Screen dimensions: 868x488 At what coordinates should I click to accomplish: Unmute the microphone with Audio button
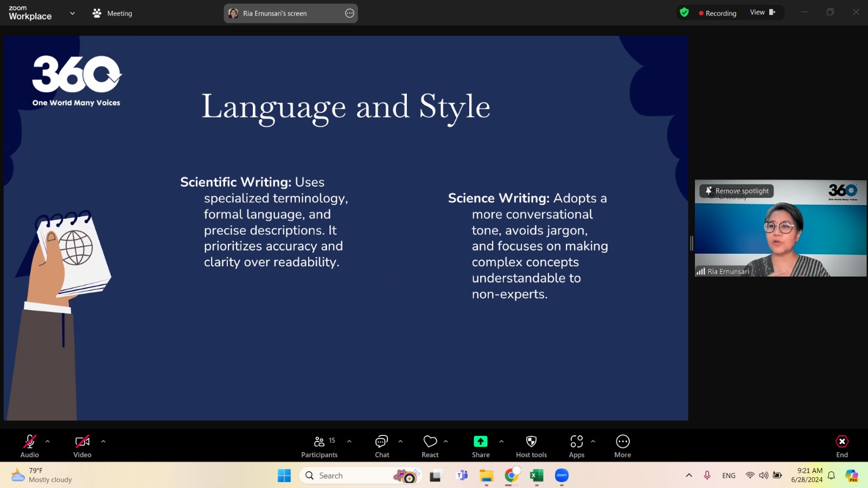tap(29, 446)
